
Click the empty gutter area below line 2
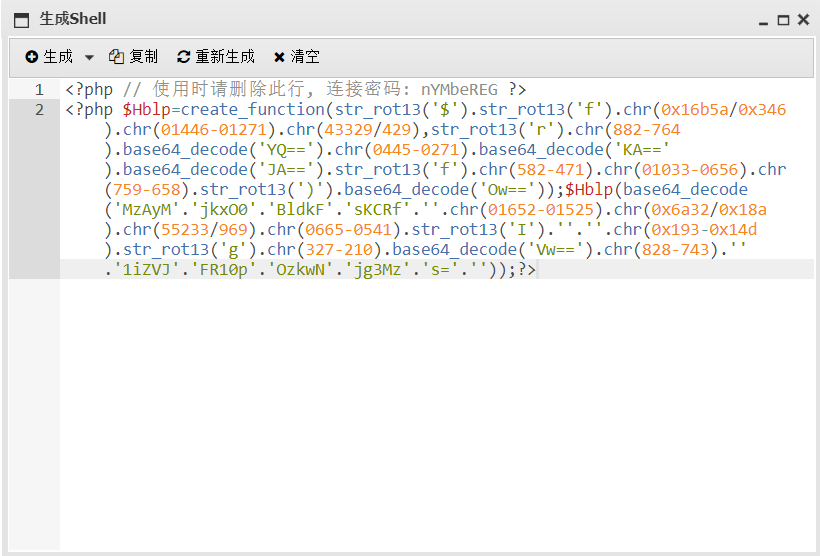(x=34, y=410)
